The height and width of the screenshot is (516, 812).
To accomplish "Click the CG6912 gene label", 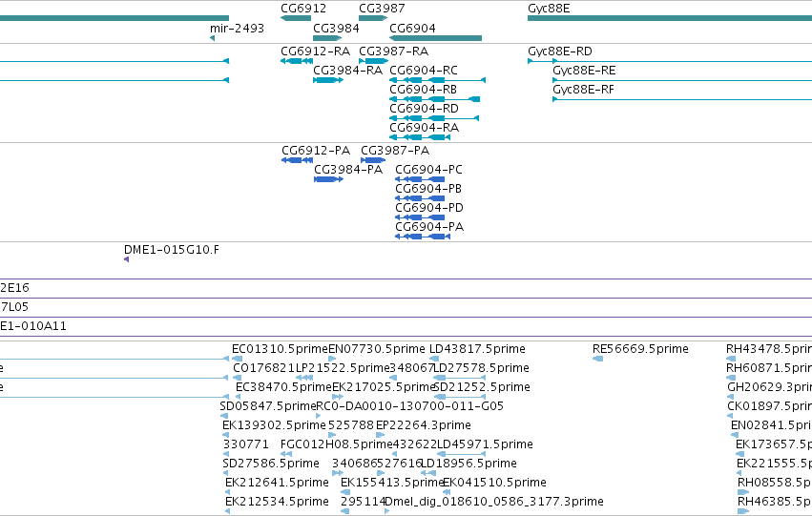I will click(x=303, y=9).
